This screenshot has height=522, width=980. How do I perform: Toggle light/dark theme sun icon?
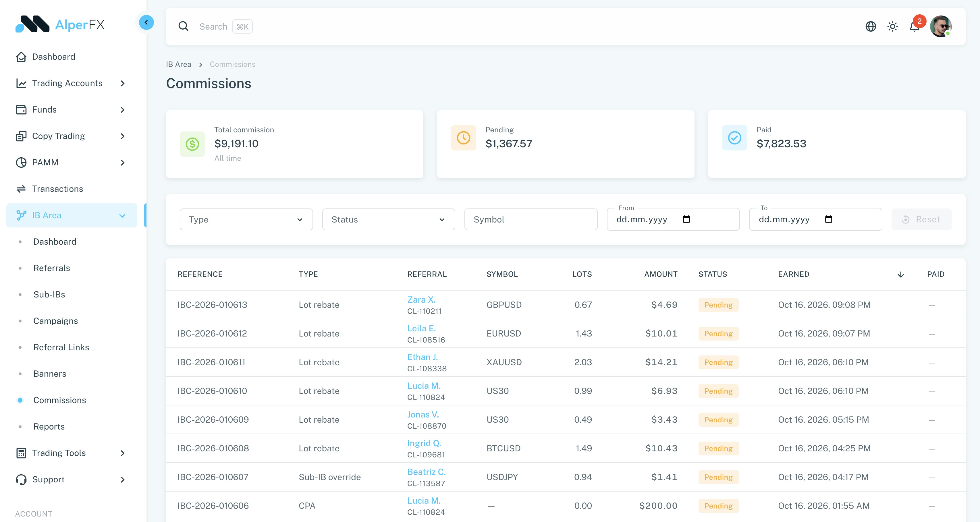coord(892,26)
